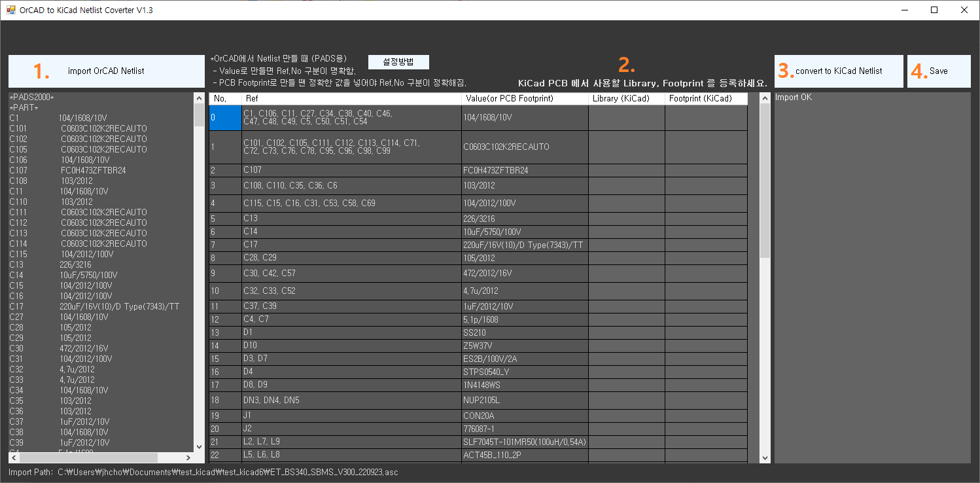Click Library cell for row C107

coord(627,170)
